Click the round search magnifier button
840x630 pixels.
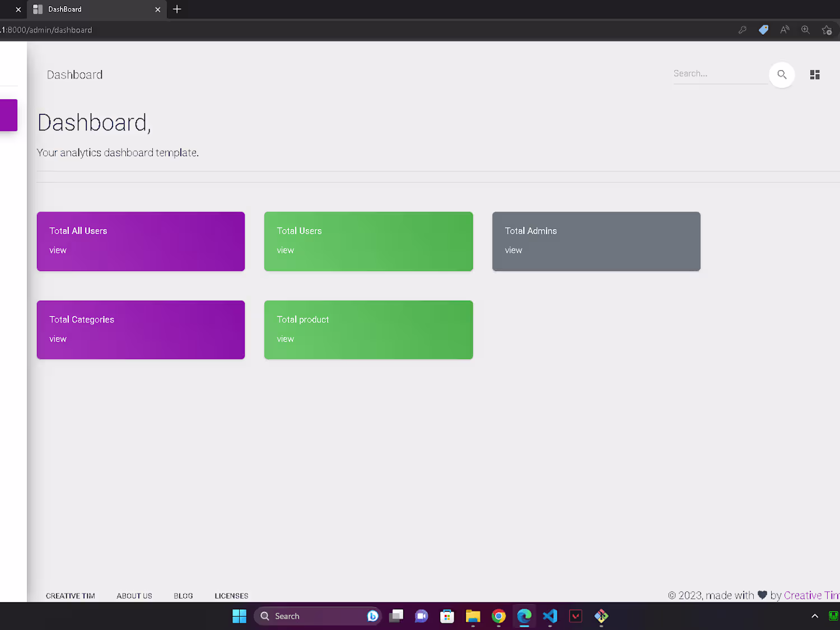click(782, 74)
